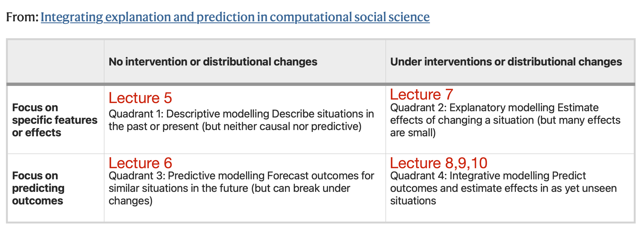Click 'Focus on specific features or effects' row header
This screenshot has height=237, width=644.
55,120
